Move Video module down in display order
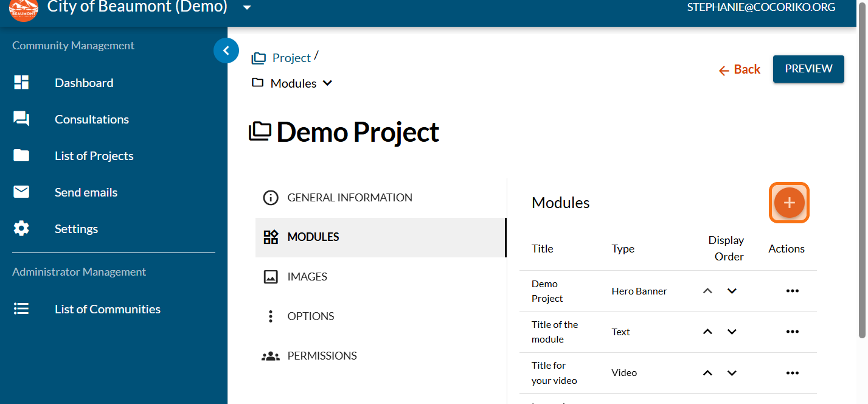 point(732,373)
